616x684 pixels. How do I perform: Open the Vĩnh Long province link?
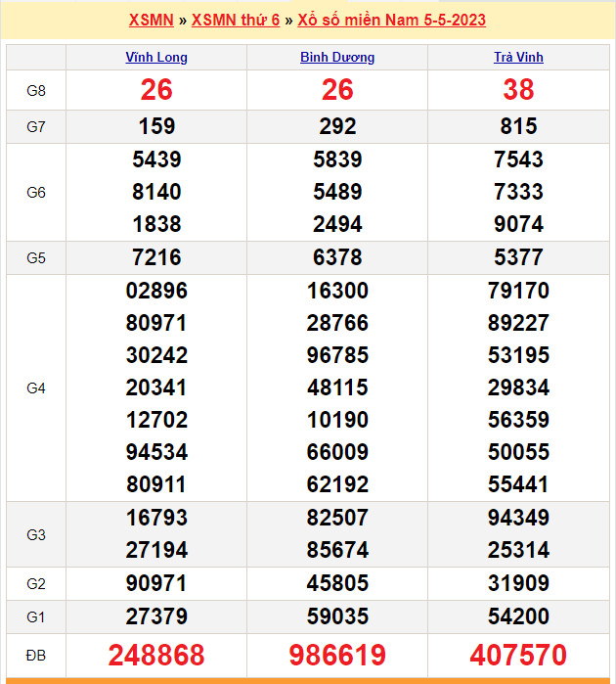tap(156, 58)
